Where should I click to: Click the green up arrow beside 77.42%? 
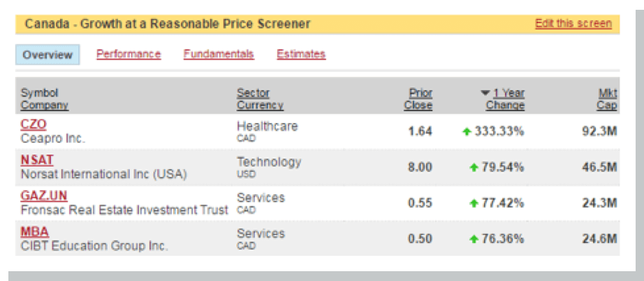tap(474, 203)
